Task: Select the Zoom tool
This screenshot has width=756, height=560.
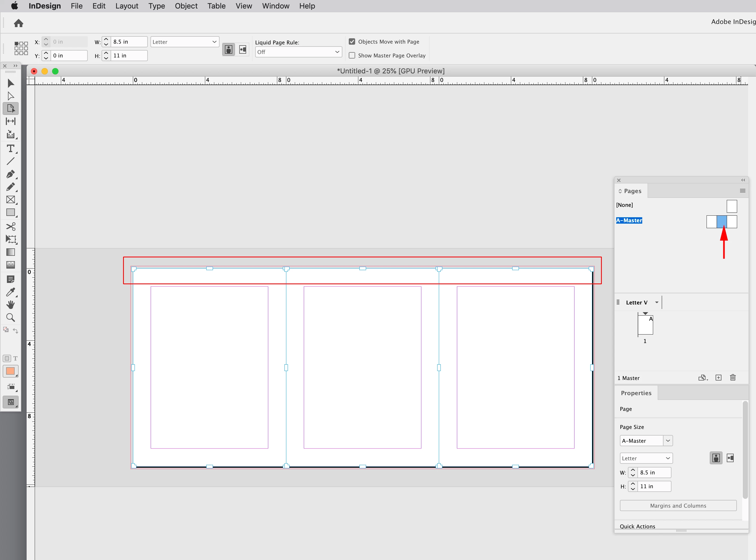Action: tap(11, 318)
